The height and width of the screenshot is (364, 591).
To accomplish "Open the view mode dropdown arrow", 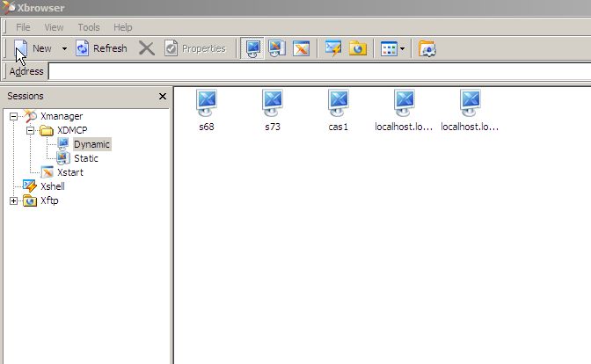I will (402, 48).
